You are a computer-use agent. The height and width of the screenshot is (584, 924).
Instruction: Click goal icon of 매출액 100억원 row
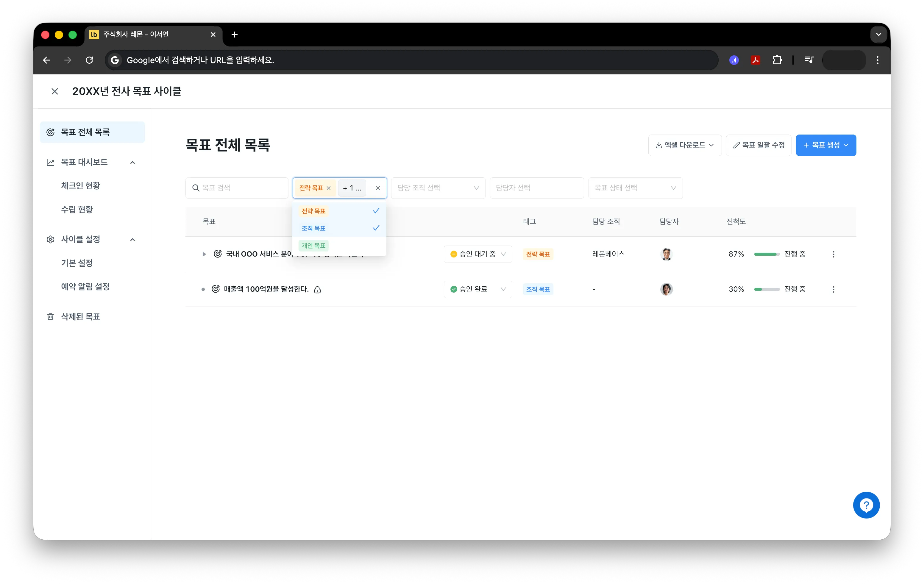pos(216,289)
